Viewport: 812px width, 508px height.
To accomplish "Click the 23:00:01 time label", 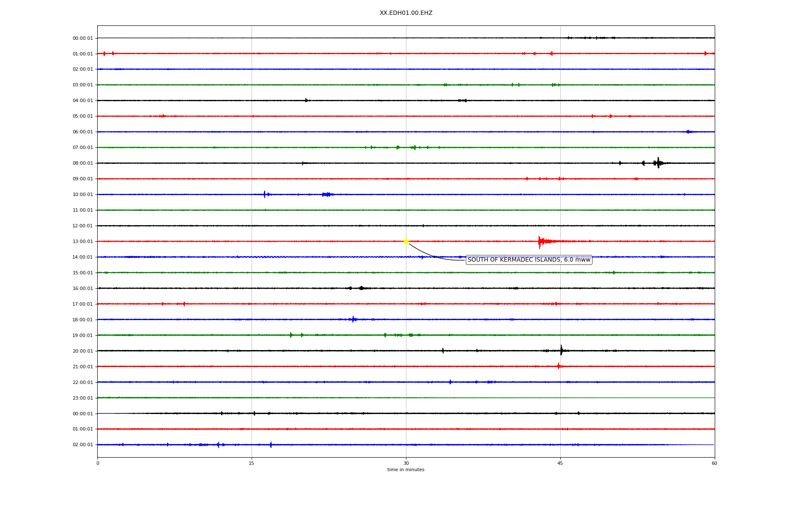I will pos(82,398).
